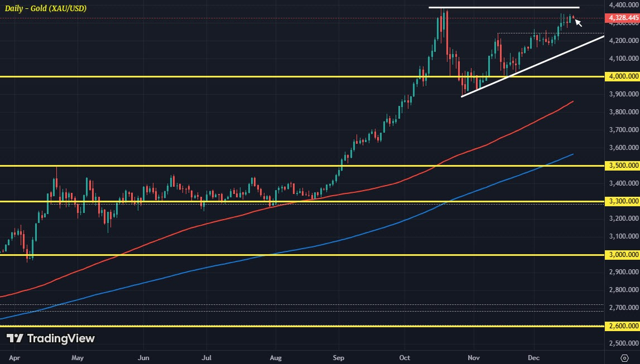Click the 4,400.000 price axis label
640x364 pixels.
(x=623, y=5)
